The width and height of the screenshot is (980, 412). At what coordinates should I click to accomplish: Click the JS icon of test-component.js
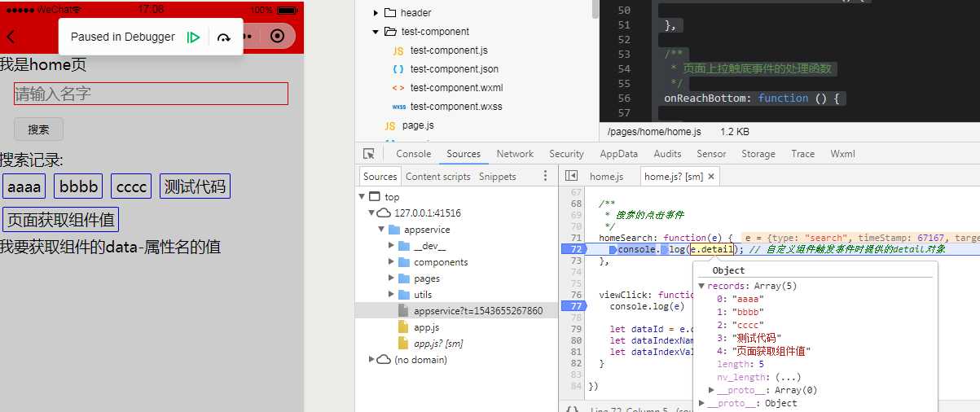(x=398, y=50)
